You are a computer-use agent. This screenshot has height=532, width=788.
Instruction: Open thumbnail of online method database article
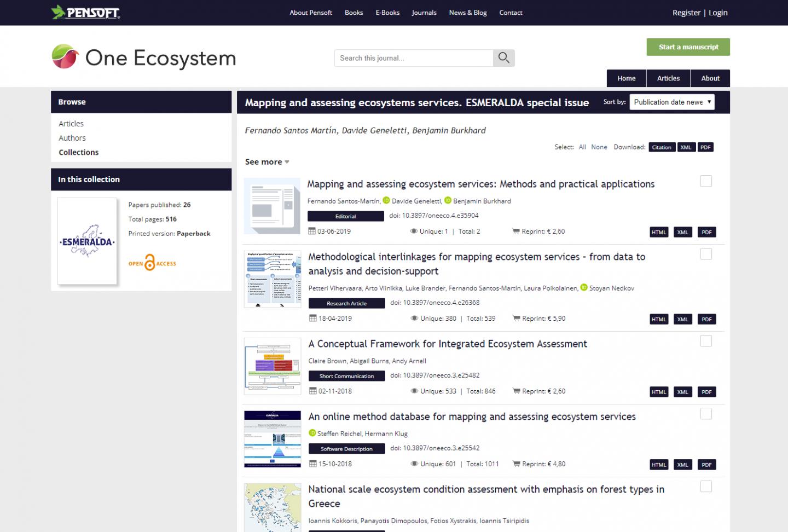(x=273, y=439)
